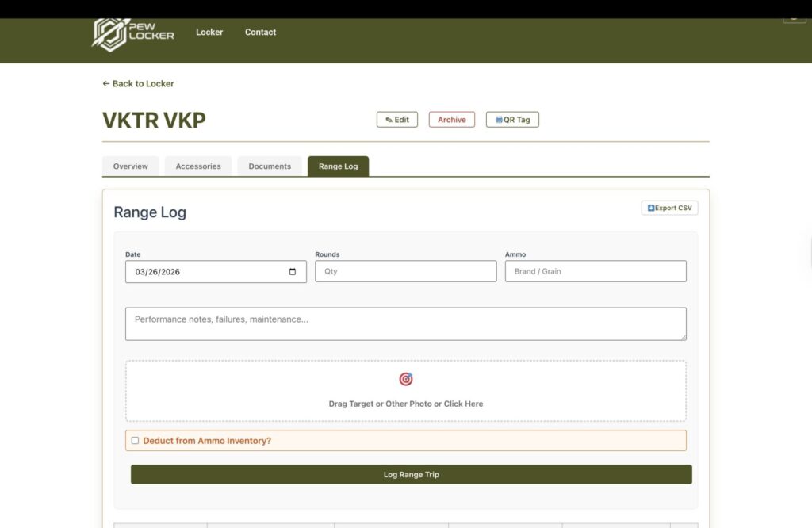Focus the Ammo Brand / Grain input
812x528 pixels.
[x=596, y=271]
